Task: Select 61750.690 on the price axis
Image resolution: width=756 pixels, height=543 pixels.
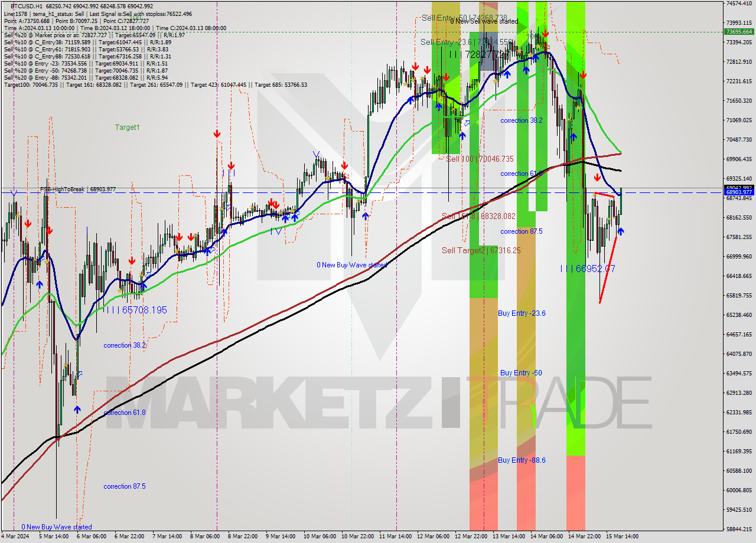Action: click(x=738, y=431)
